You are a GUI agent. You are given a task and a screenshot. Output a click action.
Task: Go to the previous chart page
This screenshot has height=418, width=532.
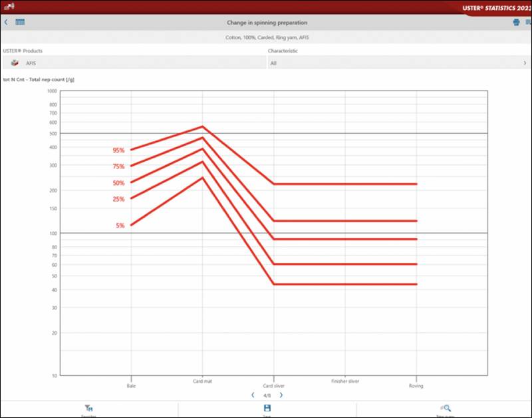(253, 395)
